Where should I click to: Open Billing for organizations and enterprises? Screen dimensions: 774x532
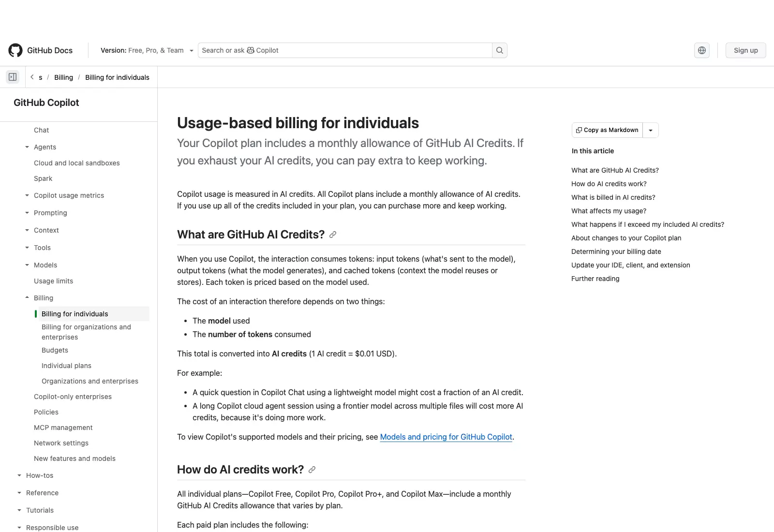coord(86,332)
